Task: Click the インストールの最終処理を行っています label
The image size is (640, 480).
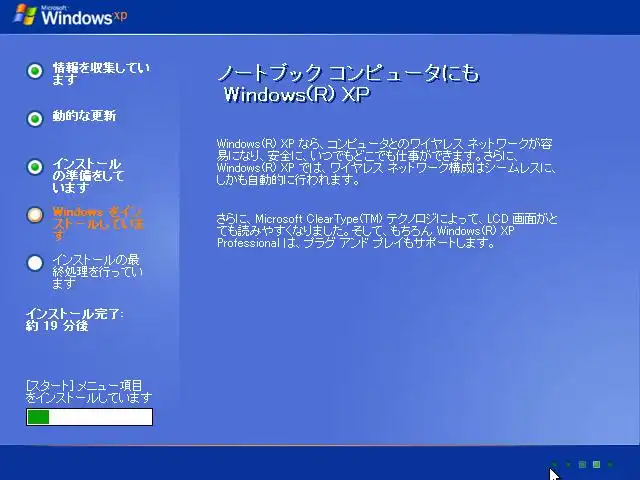Action: tap(98, 271)
